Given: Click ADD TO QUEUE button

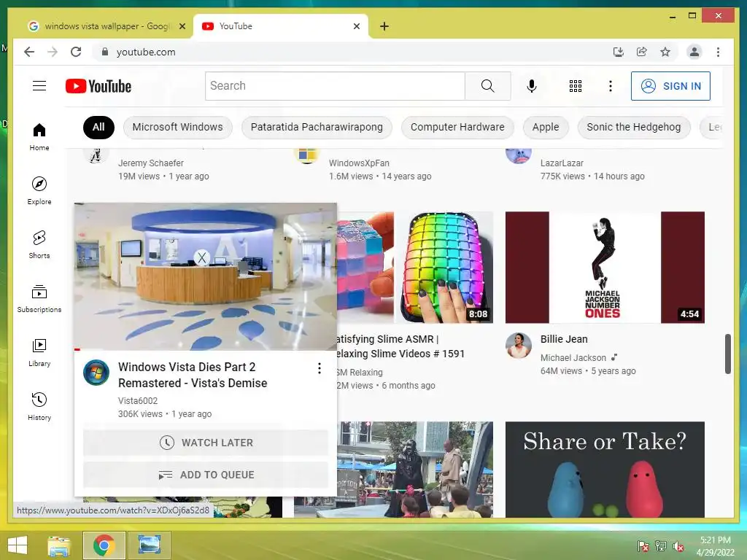Looking at the screenshot, I should point(206,475).
